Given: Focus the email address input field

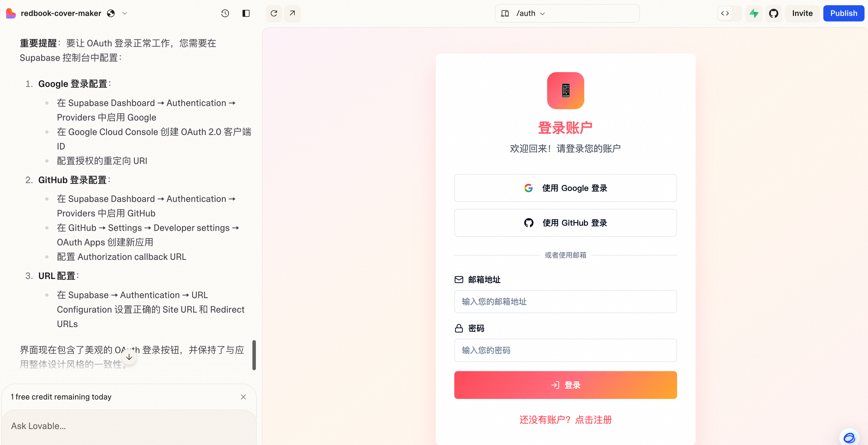Looking at the screenshot, I should pyautogui.click(x=565, y=302).
